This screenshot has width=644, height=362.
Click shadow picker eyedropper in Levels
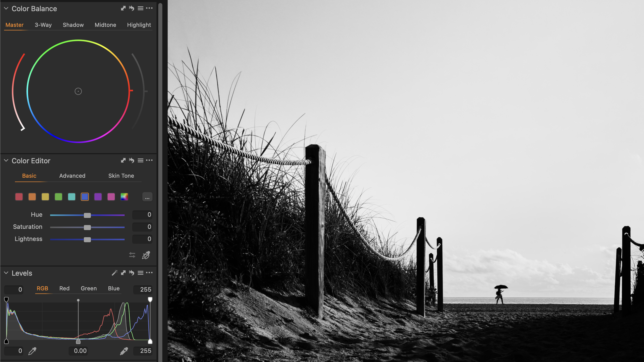pos(33,351)
